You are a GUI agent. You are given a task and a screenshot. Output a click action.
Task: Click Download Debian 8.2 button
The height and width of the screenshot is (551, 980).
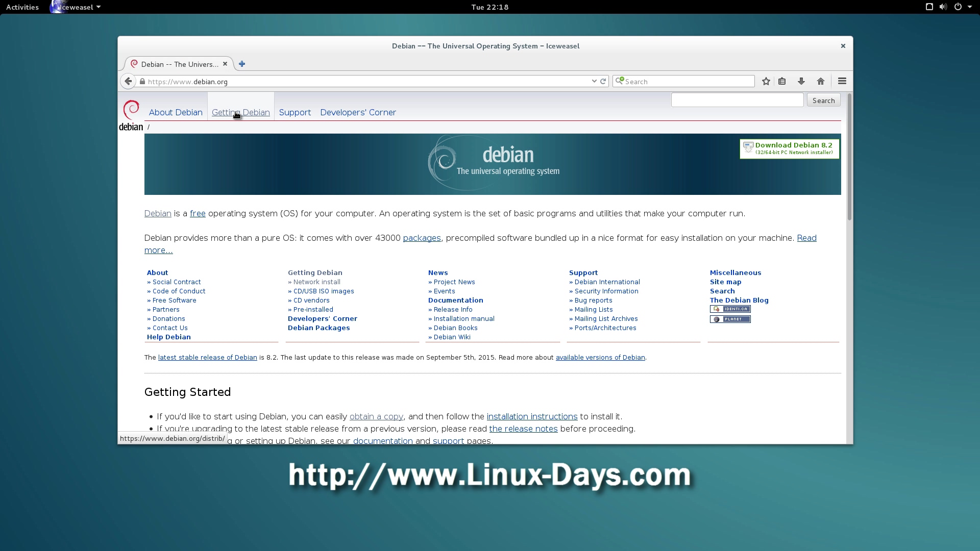coord(789,148)
